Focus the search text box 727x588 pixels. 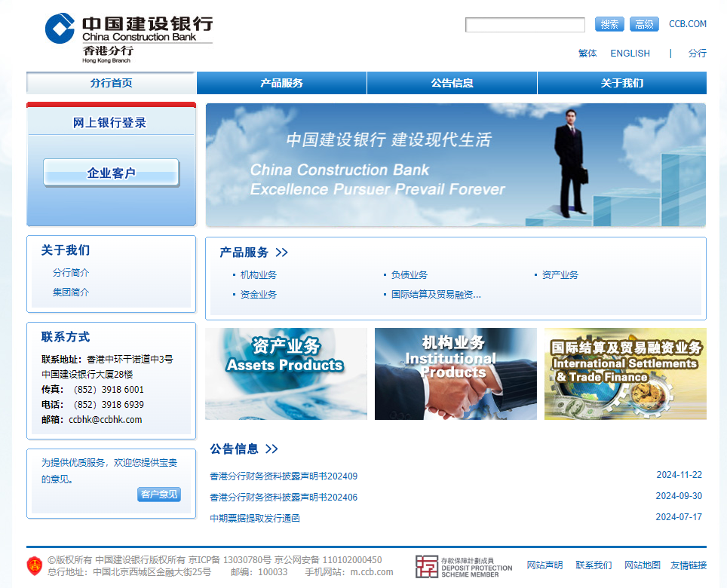(x=525, y=25)
